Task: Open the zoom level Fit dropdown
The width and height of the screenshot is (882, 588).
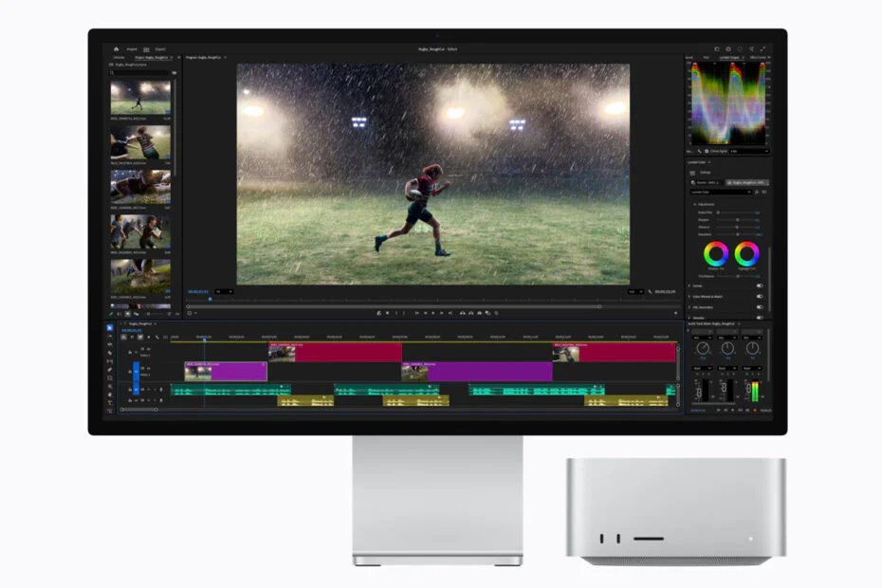Action: [x=223, y=291]
